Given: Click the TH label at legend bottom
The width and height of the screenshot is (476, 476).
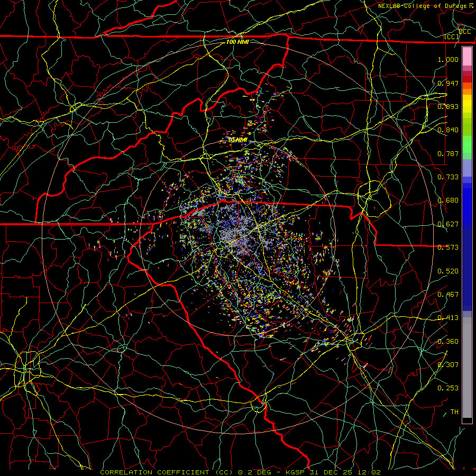Looking at the screenshot, I should pos(454,412).
